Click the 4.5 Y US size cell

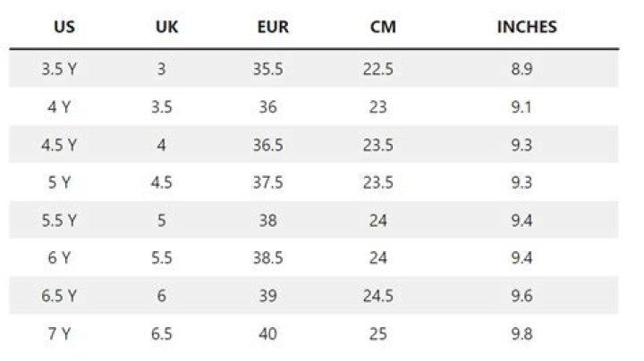[x=59, y=145]
